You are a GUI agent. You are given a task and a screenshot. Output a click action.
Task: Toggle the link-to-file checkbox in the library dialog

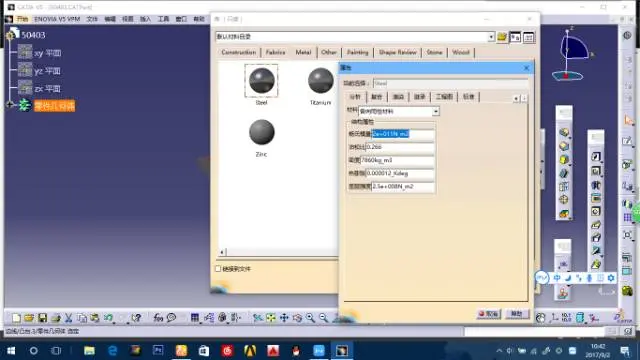click(x=218, y=269)
